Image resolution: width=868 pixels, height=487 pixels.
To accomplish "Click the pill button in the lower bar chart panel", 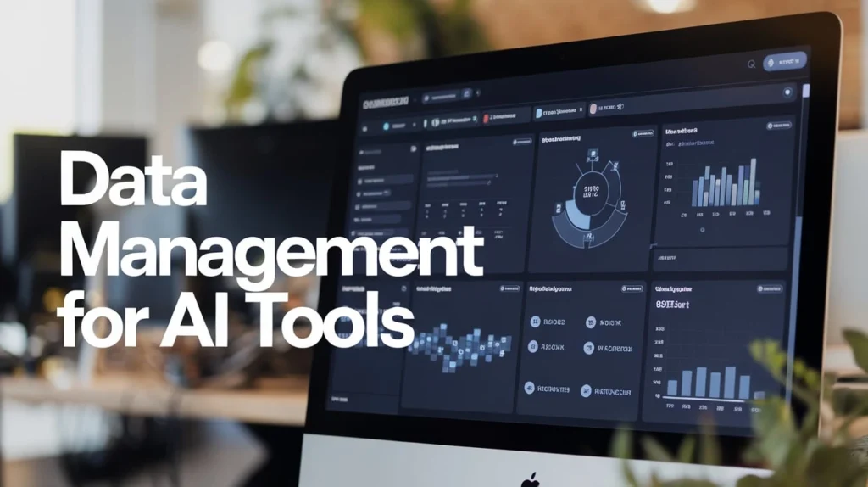I will tap(769, 288).
